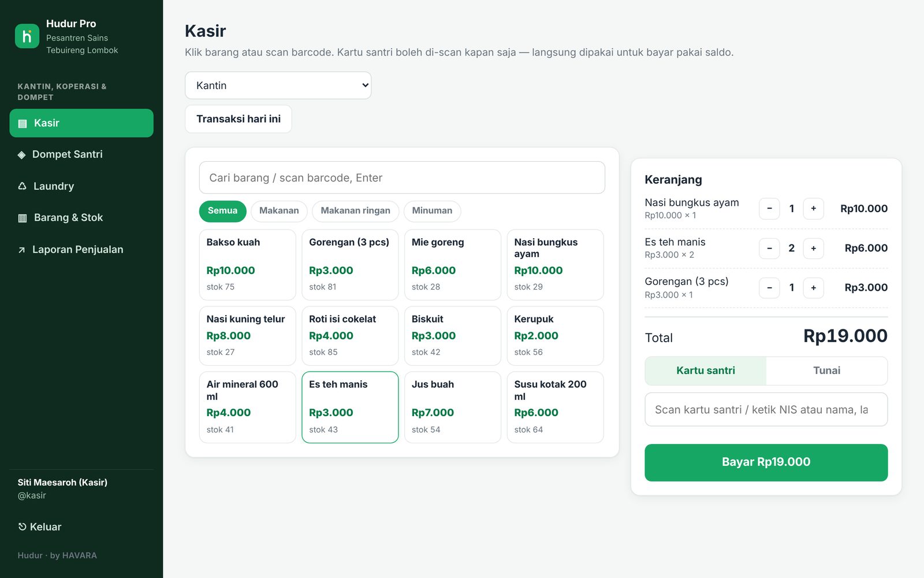Increase Es teh manis quantity
924x578 pixels.
813,249
